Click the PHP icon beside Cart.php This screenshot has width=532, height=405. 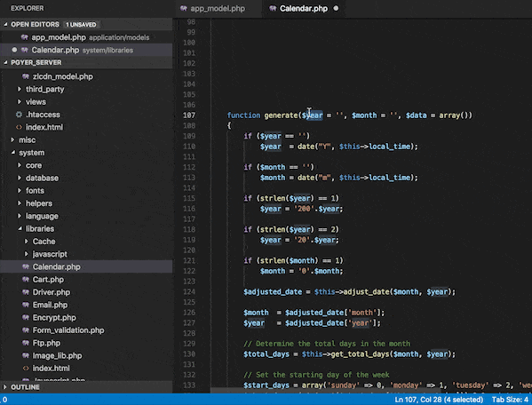click(26, 280)
